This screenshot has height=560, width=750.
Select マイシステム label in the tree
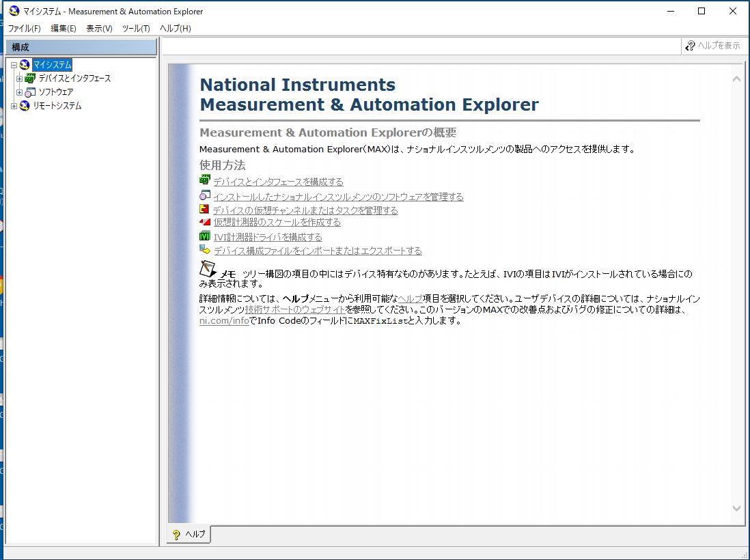coord(52,65)
